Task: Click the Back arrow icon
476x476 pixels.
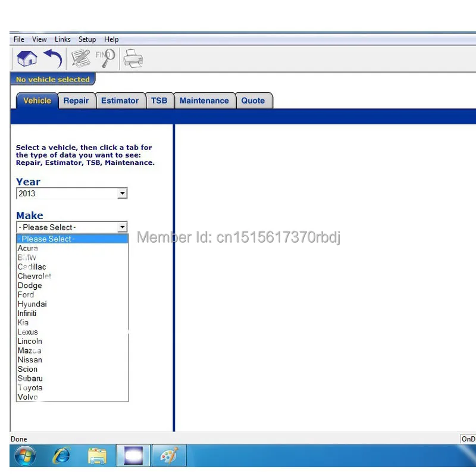Action: (53, 58)
